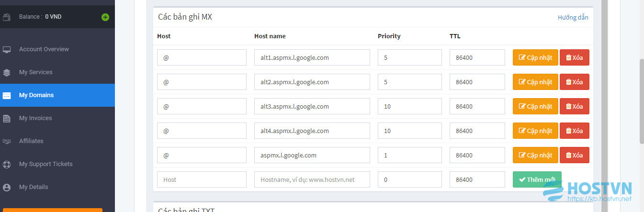Update the alt1.aspmx.l.google.com record with Cập nhật

click(535, 57)
